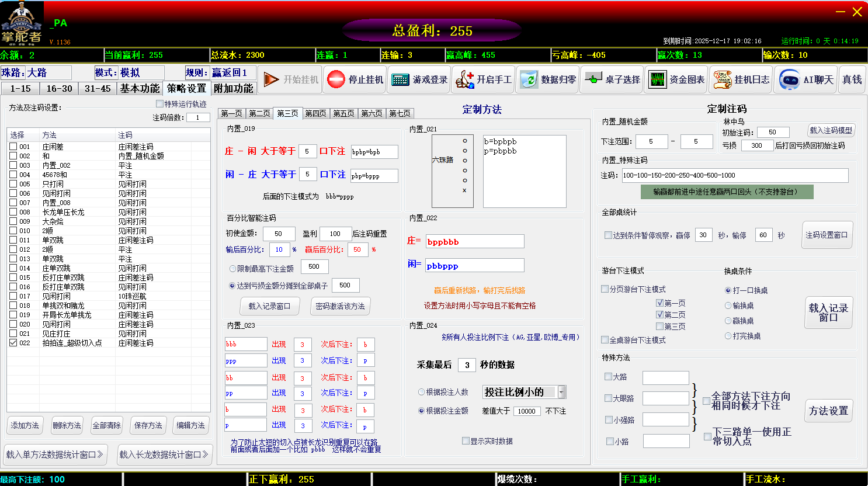The image size is (868, 486).
Task: Open 游戏登录 keyboard icon
Action: (400, 79)
